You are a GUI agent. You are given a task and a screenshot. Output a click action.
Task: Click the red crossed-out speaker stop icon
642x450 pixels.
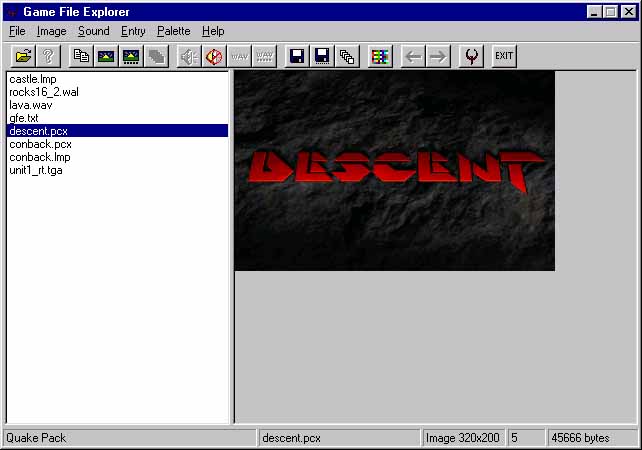214,56
